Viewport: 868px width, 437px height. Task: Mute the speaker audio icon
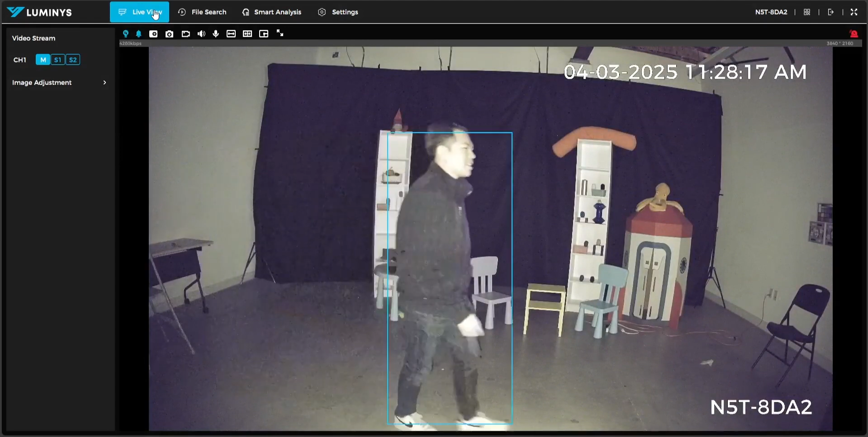(x=201, y=34)
